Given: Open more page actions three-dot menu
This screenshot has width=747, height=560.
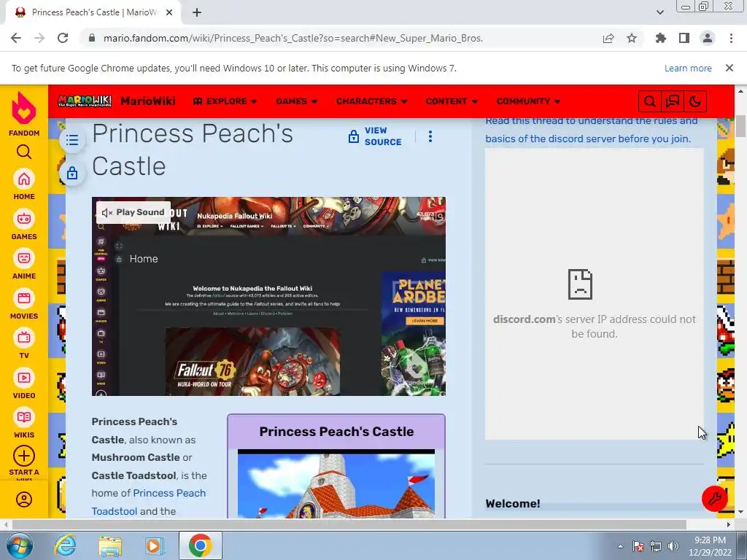Looking at the screenshot, I should (430, 136).
